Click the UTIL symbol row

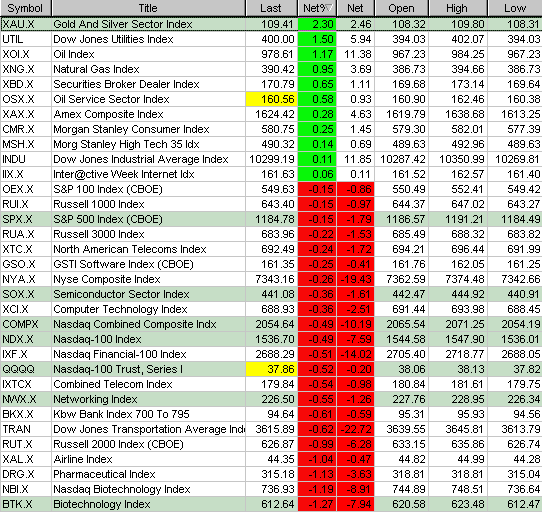coord(26,39)
